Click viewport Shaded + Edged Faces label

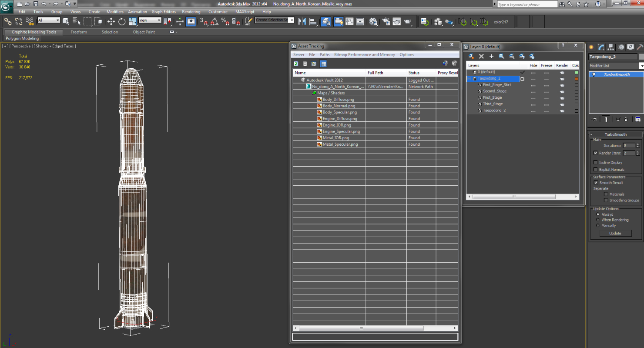pos(55,46)
